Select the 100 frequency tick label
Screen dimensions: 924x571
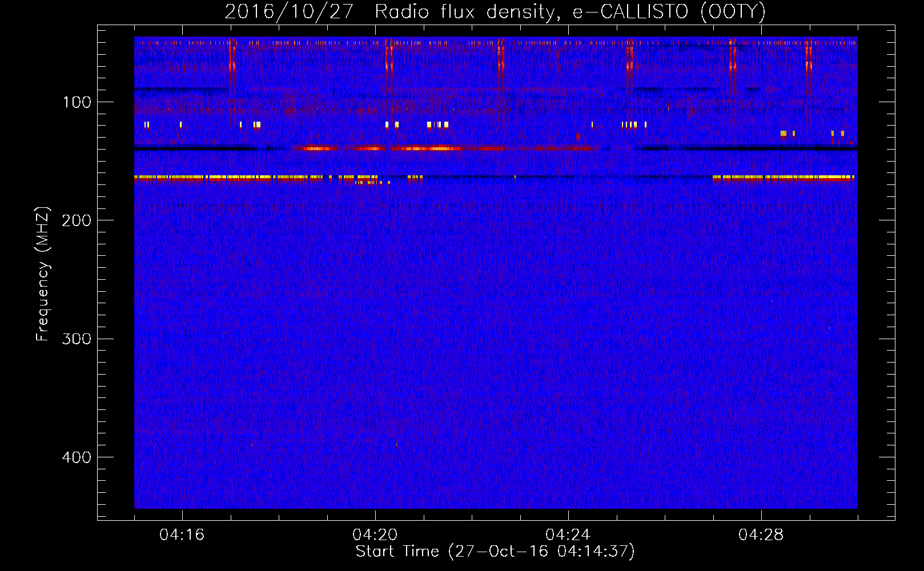(77, 102)
